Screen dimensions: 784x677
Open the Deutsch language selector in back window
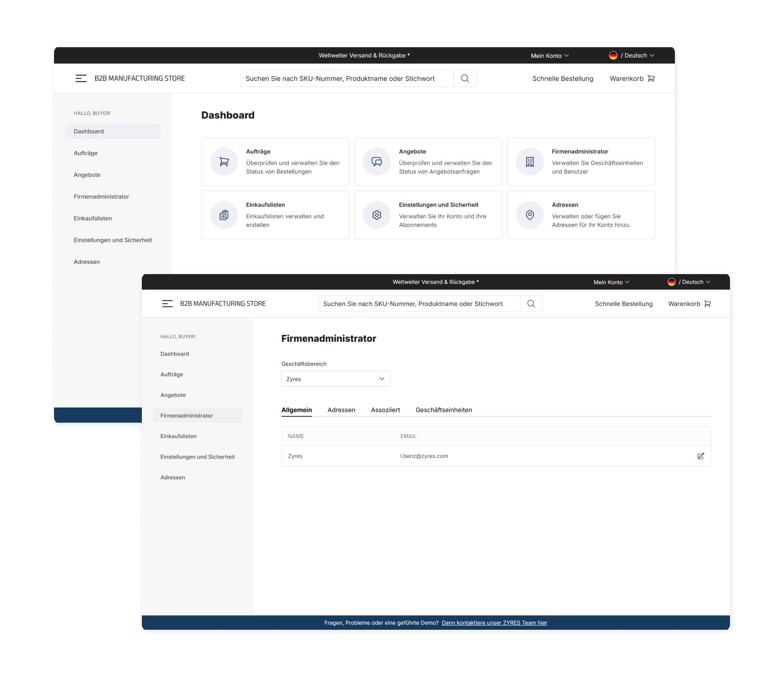632,56
